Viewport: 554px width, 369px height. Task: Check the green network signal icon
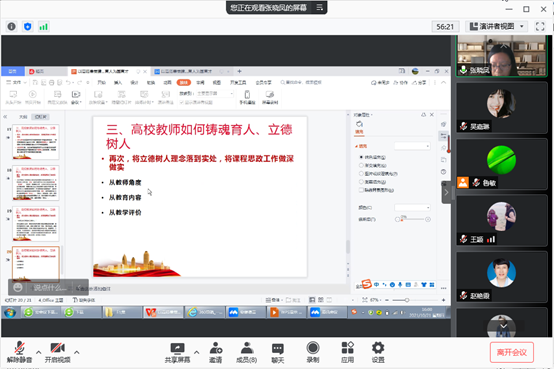click(x=43, y=27)
